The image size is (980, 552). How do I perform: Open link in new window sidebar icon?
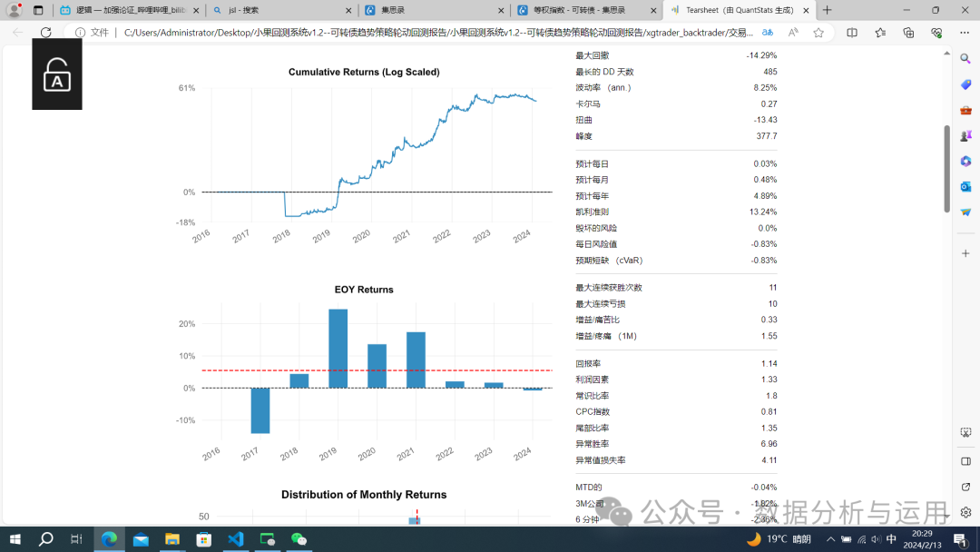coord(965,487)
